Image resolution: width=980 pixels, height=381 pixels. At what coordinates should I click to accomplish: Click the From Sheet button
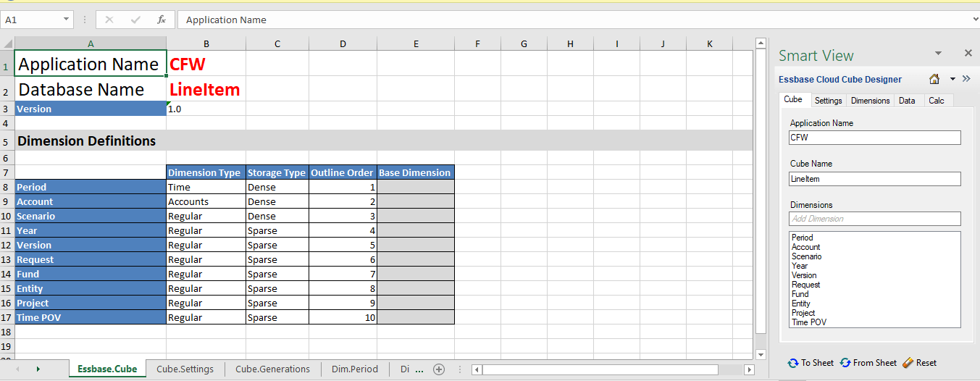pos(868,363)
